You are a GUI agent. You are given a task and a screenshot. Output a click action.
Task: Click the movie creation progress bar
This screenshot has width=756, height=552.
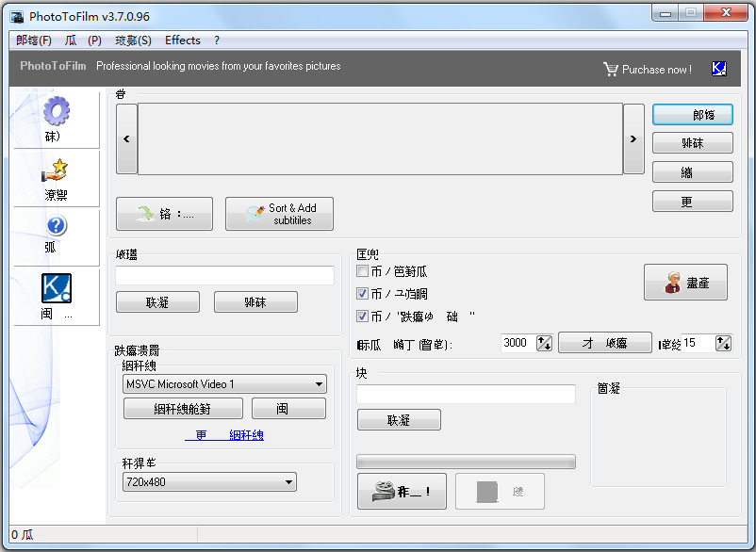click(466, 462)
